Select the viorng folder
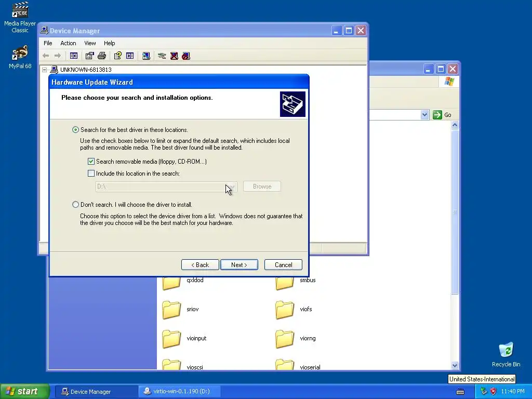Viewport: 532px width, 399px height. click(x=296, y=339)
